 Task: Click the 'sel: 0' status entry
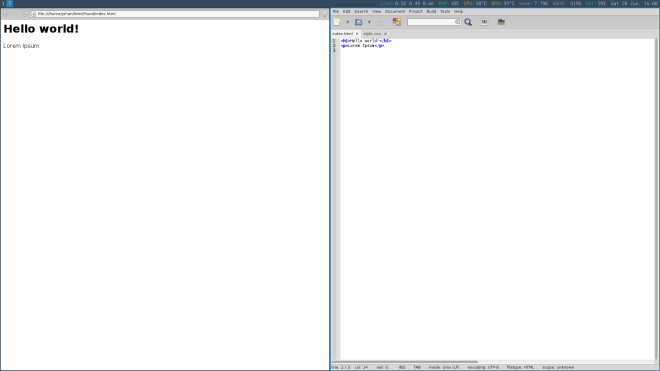[x=382, y=367]
